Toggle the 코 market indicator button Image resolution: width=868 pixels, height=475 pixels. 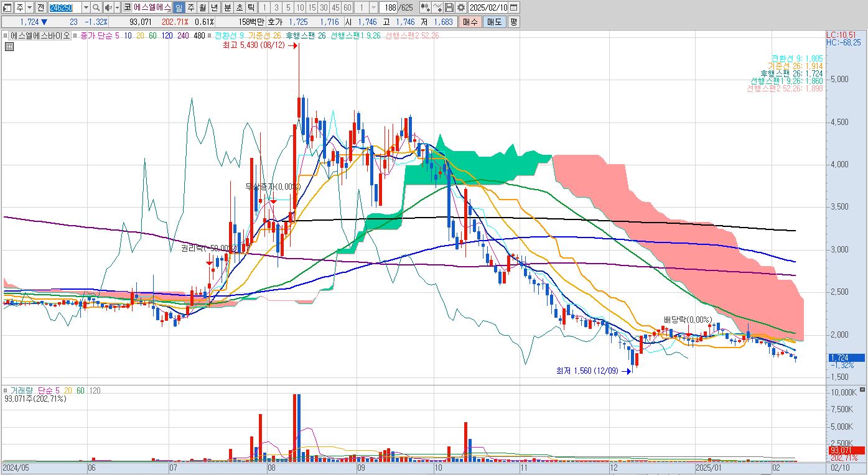(127, 7)
